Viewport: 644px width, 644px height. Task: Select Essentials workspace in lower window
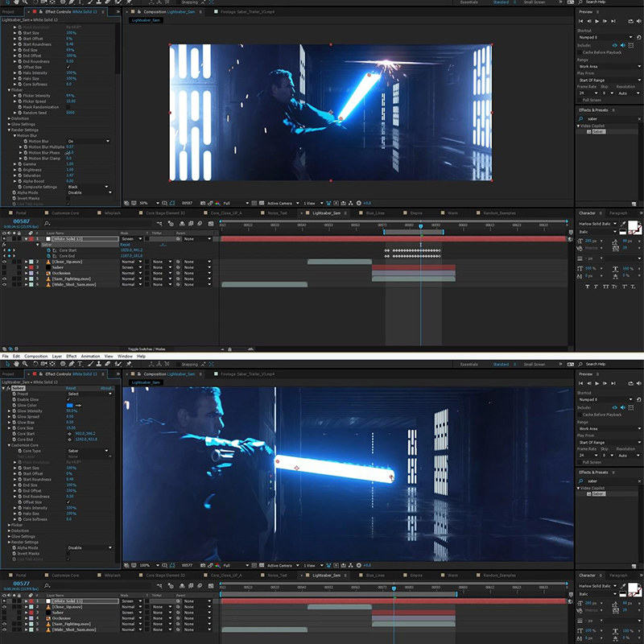(x=469, y=365)
